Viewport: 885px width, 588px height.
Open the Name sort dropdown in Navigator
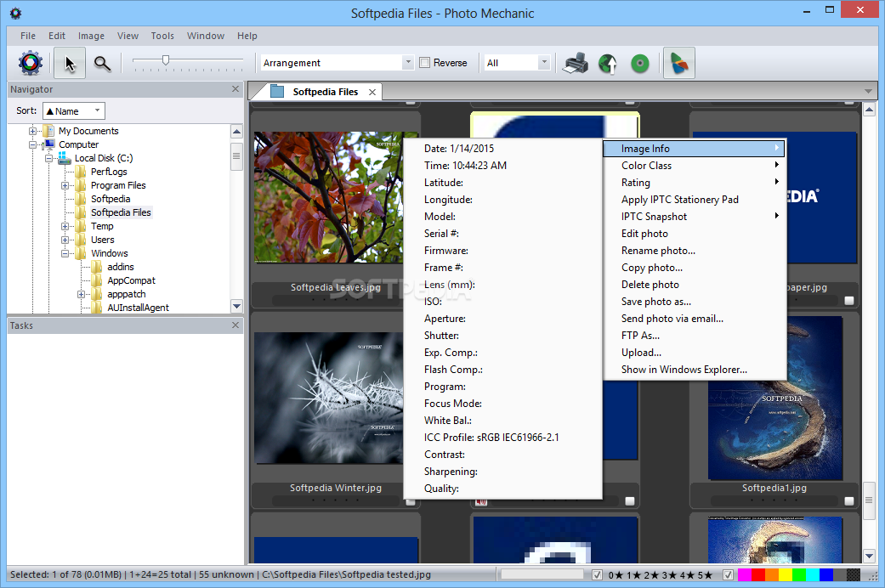click(x=74, y=111)
